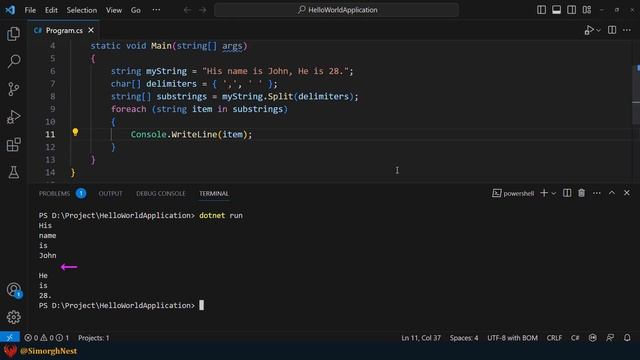Close the bottom panel
Viewport: 640px width, 360px height.
pos(627,193)
